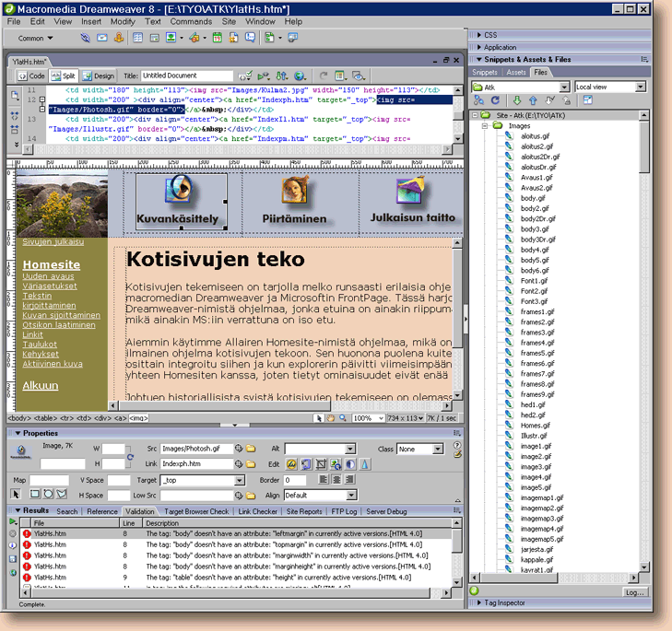The width and height of the screenshot is (672, 631).
Task: Switch to Code view
Action: 28,76
